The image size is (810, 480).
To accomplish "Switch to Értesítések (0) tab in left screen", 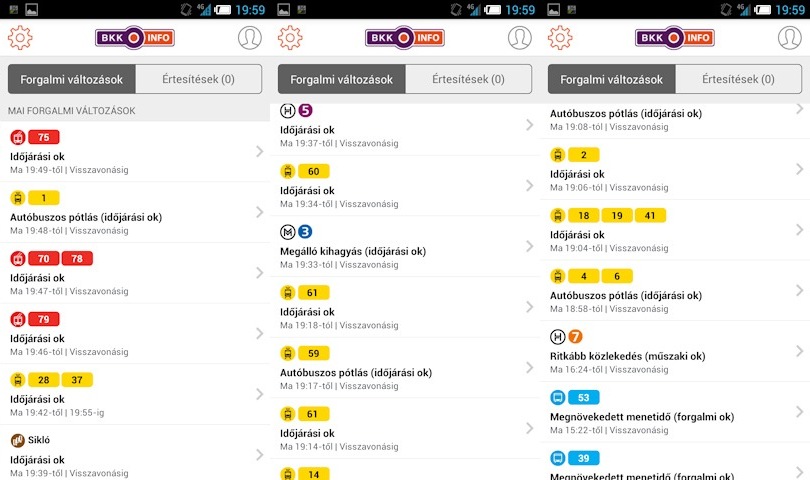I will point(198,79).
